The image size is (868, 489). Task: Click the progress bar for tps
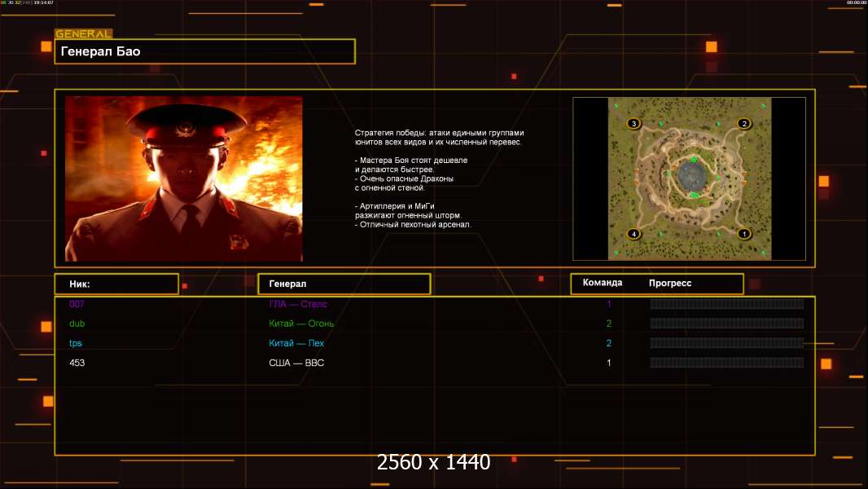point(727,343)
